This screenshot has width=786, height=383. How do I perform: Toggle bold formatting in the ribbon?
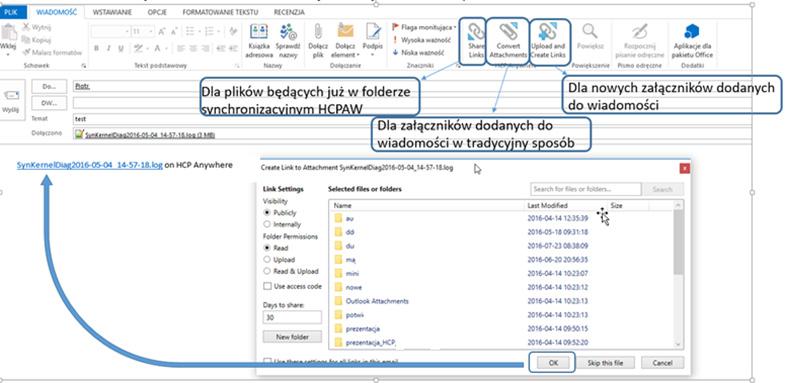coord(96,49)
